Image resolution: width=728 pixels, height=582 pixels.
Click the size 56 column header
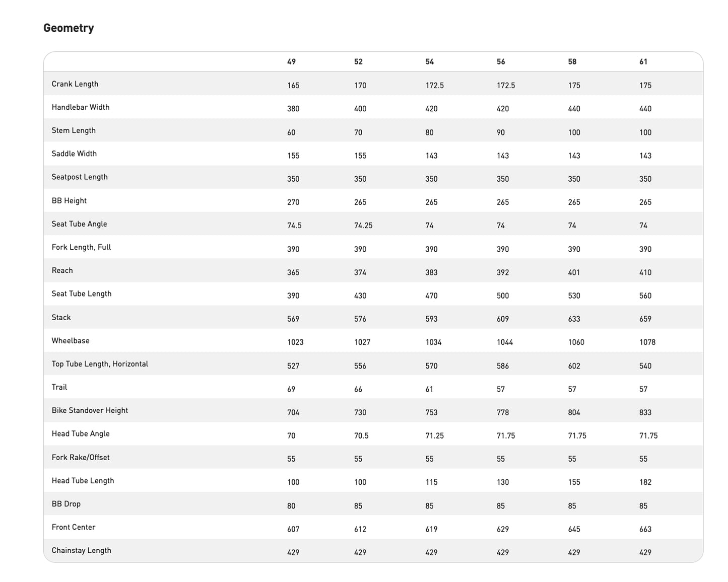point(501,62)
